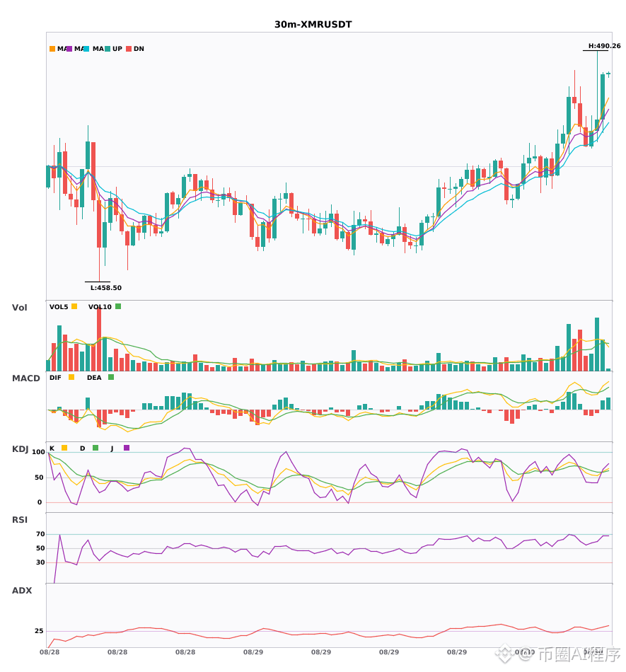
Task: Click the 100 axis label in KDJ
Action: click(x=38, y=452)
